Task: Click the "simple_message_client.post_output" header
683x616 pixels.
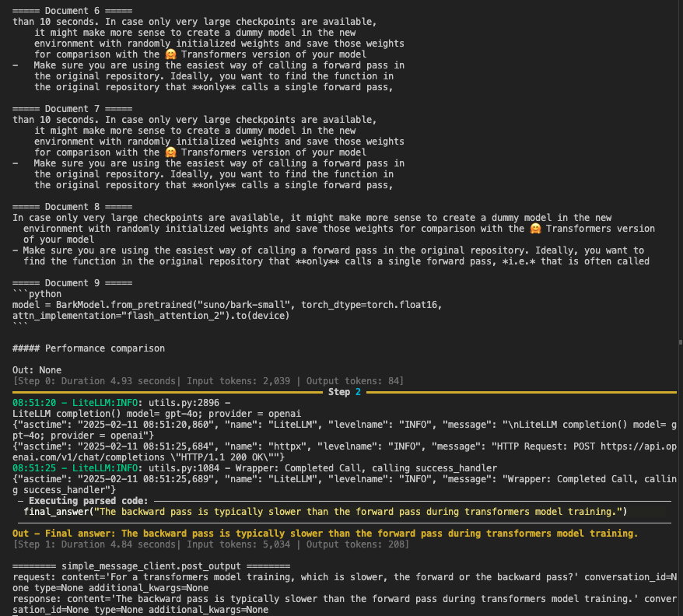Action: click(x=151, y=566)
